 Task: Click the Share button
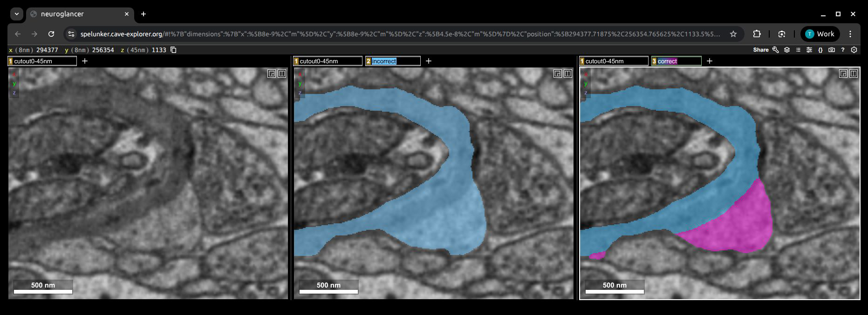[x=761, y=50]
